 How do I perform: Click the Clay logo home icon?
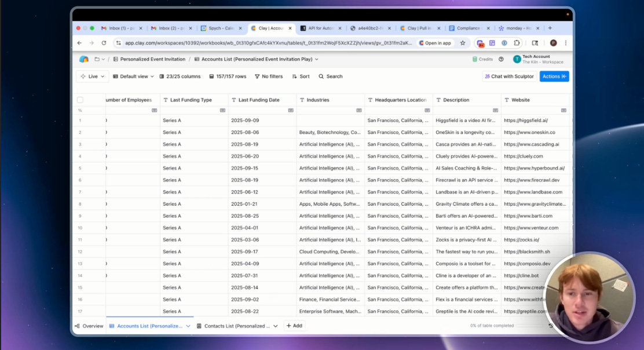tap(84, 59)
